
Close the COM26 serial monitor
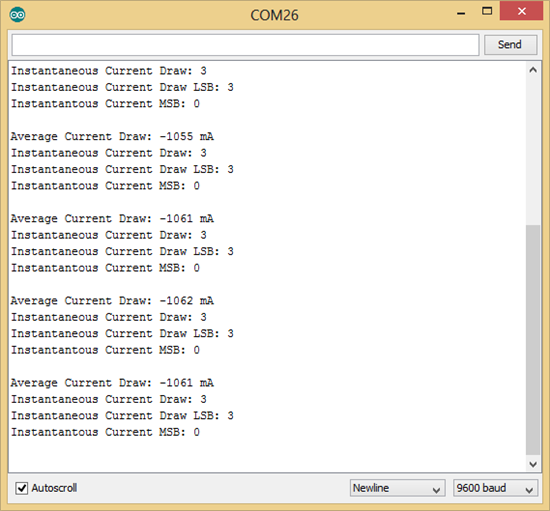[522, 11]
